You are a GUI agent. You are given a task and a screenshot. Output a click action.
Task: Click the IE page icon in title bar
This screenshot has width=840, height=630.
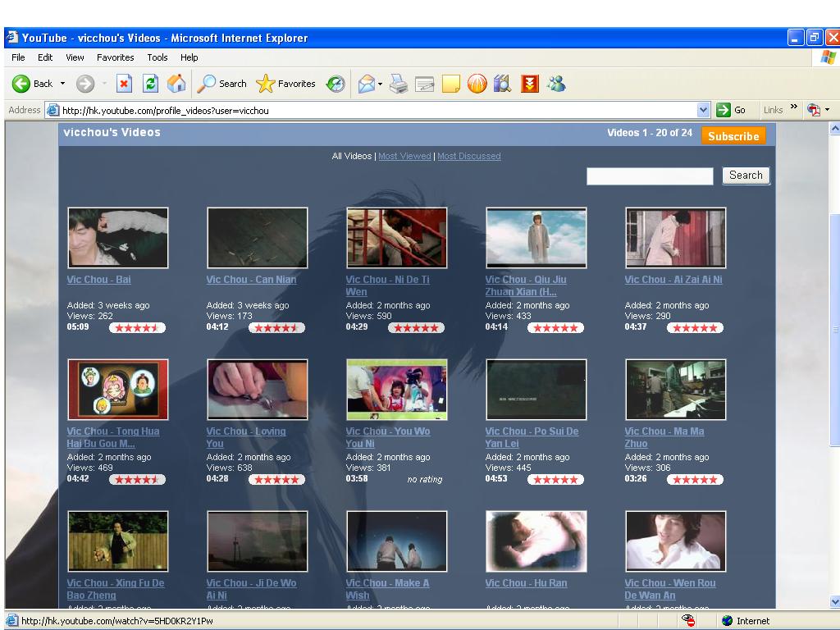tap(11, 38)
